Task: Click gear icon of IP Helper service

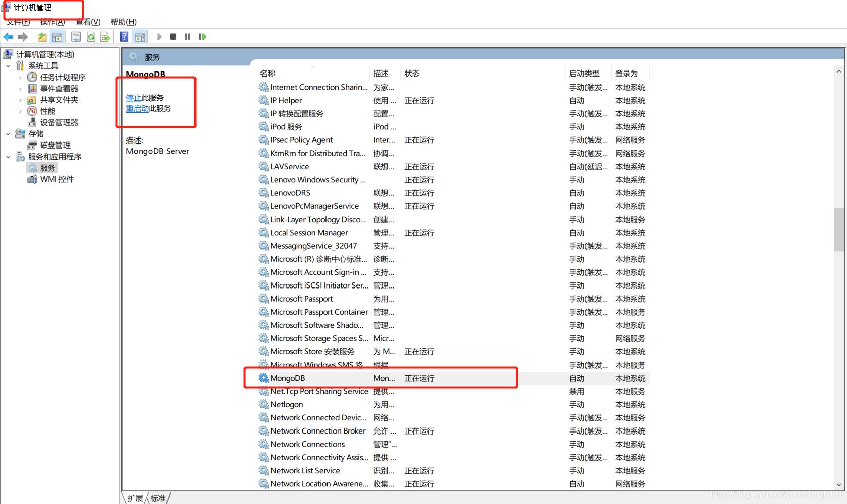Action: (x=264, y=100)
